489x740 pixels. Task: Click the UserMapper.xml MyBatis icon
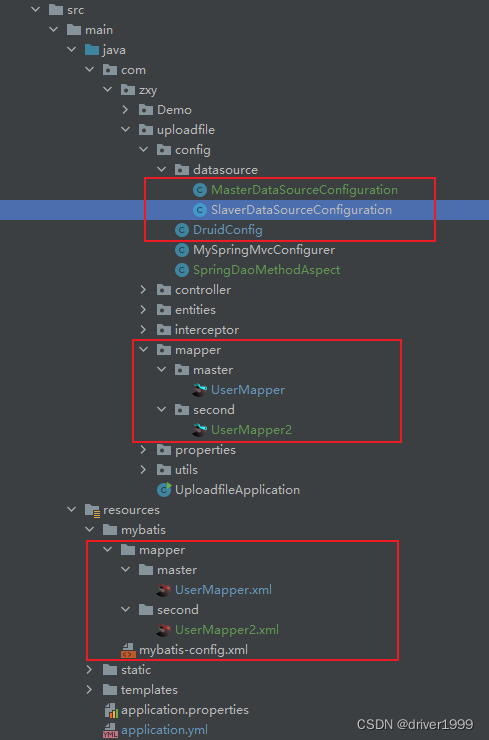[164, 589]
